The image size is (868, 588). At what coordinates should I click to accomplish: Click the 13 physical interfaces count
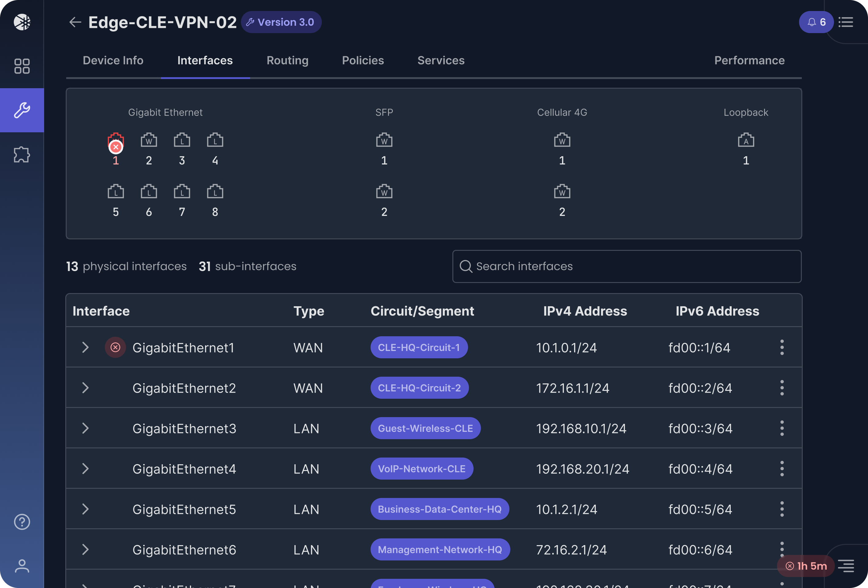(126, 266)
